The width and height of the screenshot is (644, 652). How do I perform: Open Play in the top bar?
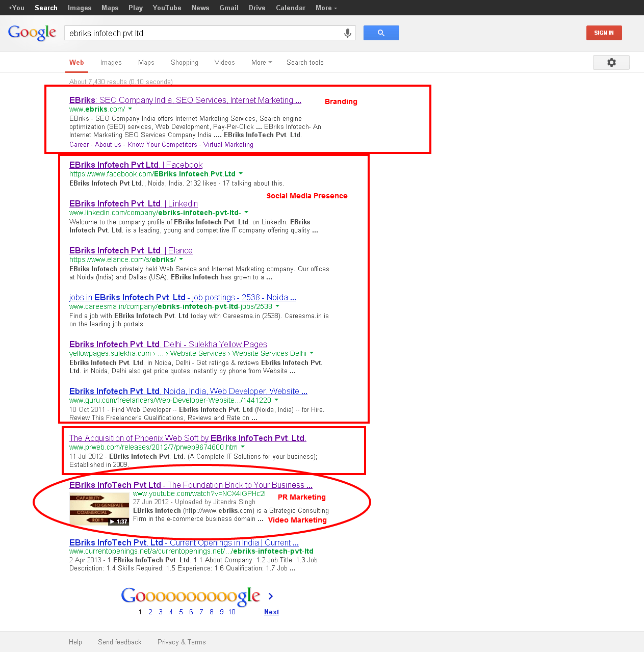coord(136,8)
